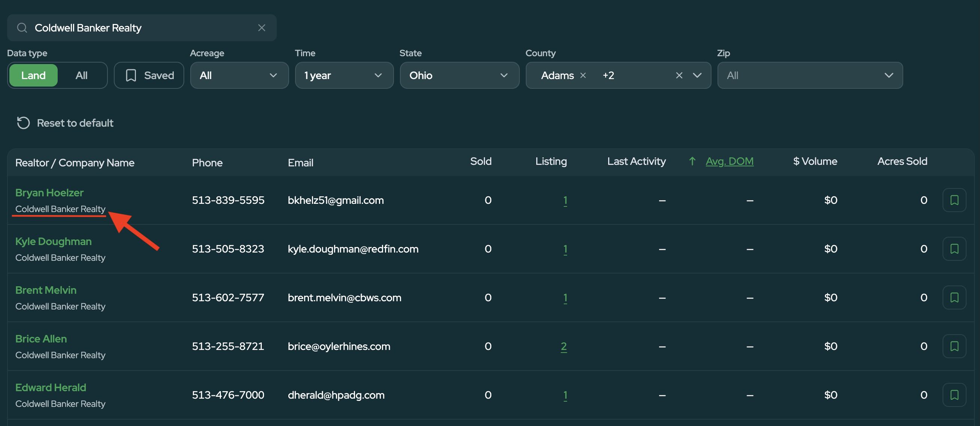This screenshot has width=980, height=426.
Task: Open Edward Herald's listing count link
Action: point(565,395)
